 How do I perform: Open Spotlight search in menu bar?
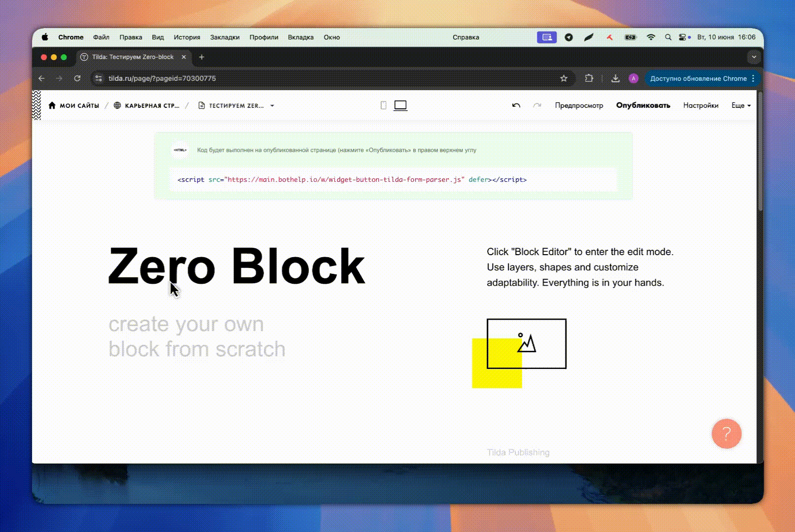pos(668,37)
